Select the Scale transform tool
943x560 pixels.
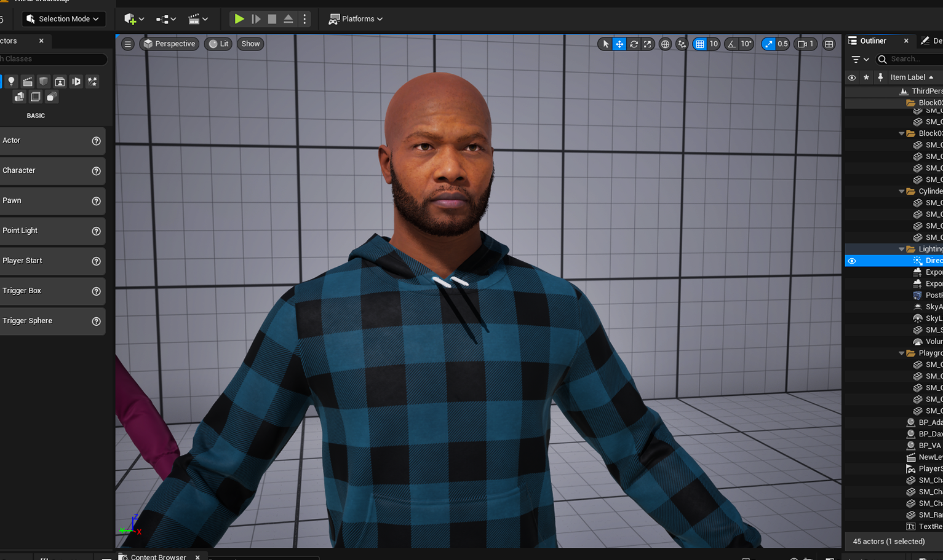[x=648, y=44]
